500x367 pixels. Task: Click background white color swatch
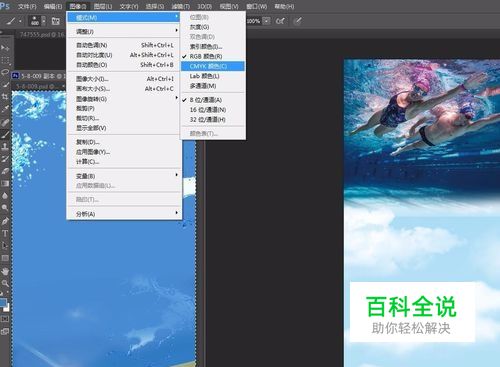[7, 308]
